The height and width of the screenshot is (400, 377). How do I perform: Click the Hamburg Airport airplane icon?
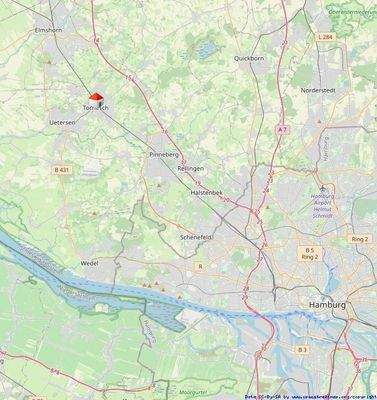(x=322, y=189)
